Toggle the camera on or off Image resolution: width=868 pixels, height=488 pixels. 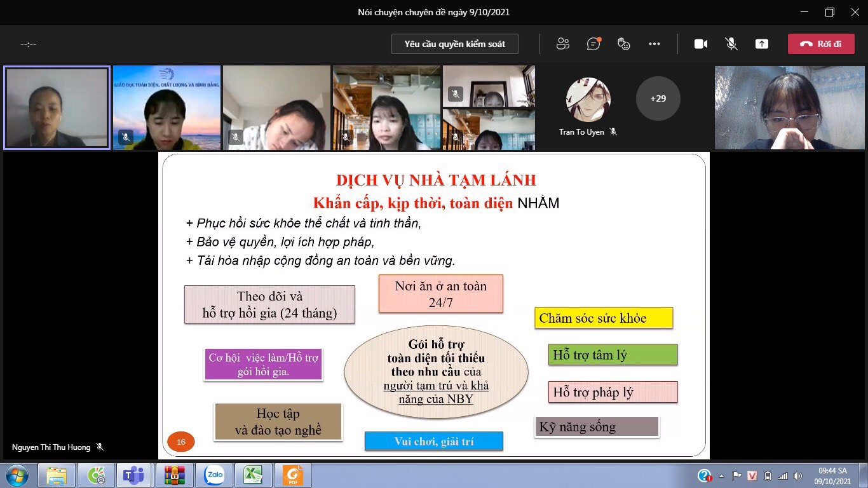coord(700,44)
